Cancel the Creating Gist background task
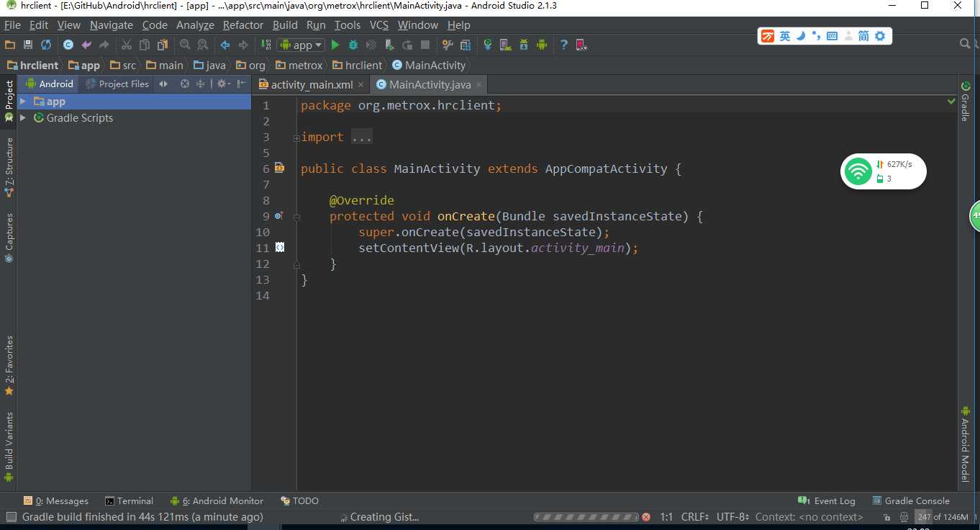Viewport: 980px width, 530px height. 646,517
